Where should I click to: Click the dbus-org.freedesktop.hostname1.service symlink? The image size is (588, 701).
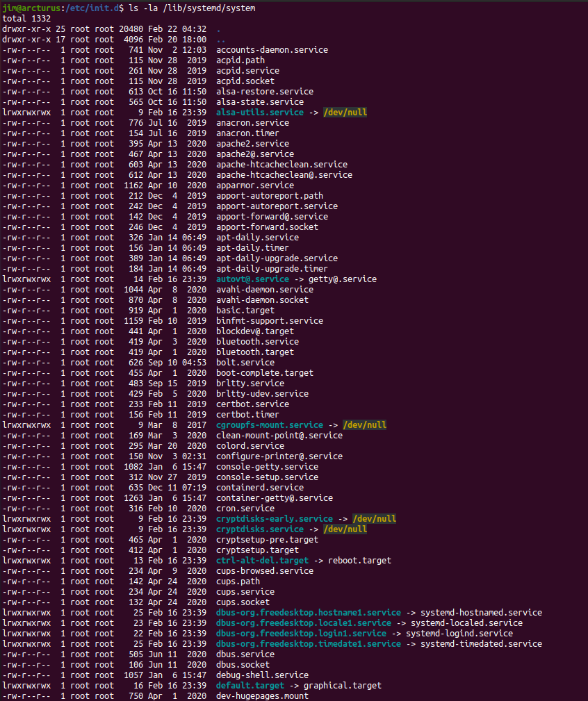[x=309, y=613]
